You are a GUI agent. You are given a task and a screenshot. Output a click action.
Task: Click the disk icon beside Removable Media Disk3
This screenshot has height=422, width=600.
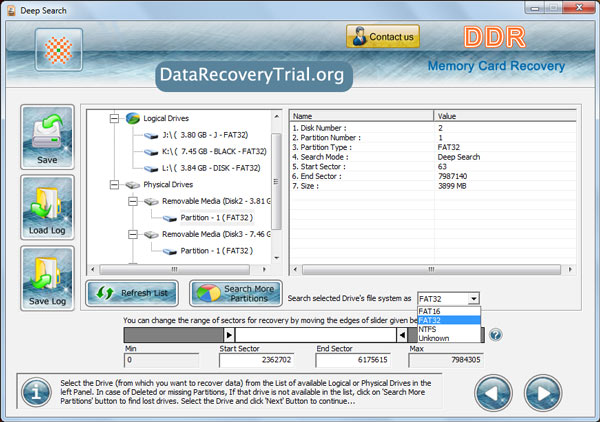(x=151, y=235)
